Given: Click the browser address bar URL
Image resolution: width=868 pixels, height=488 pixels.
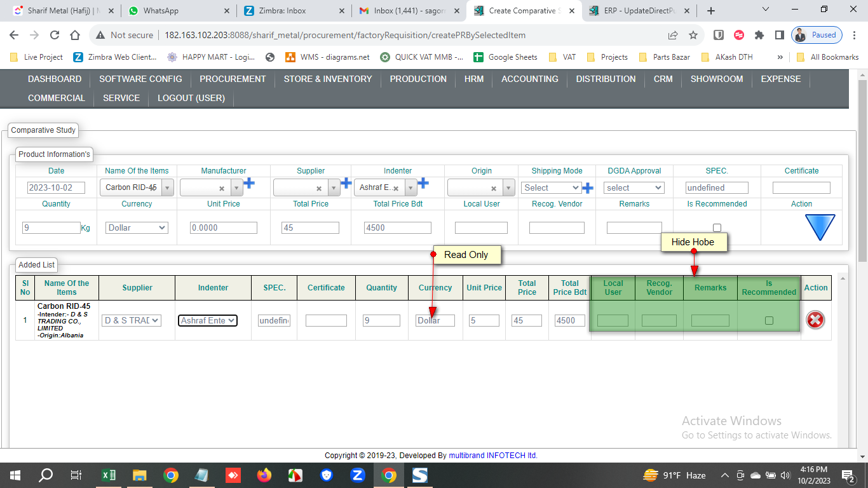Looking at the screenshot, I should (x=344, y=35).
